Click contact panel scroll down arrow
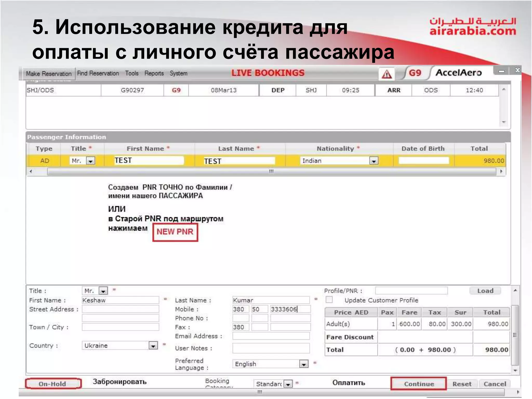This screenshot has height=399, width=532. [515, 371]
